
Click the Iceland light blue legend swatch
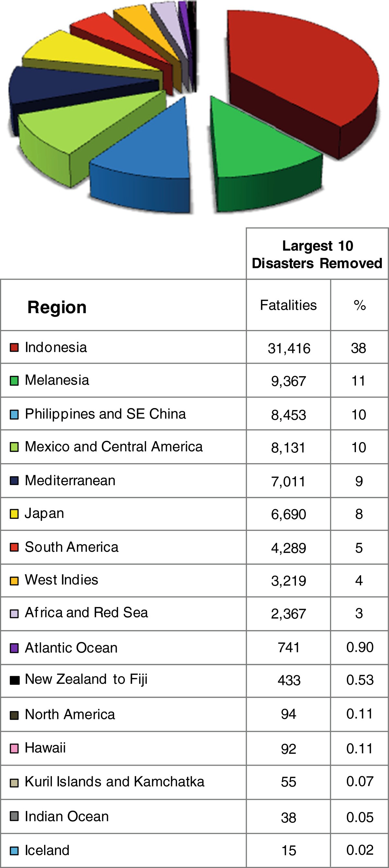click(14, 851)
